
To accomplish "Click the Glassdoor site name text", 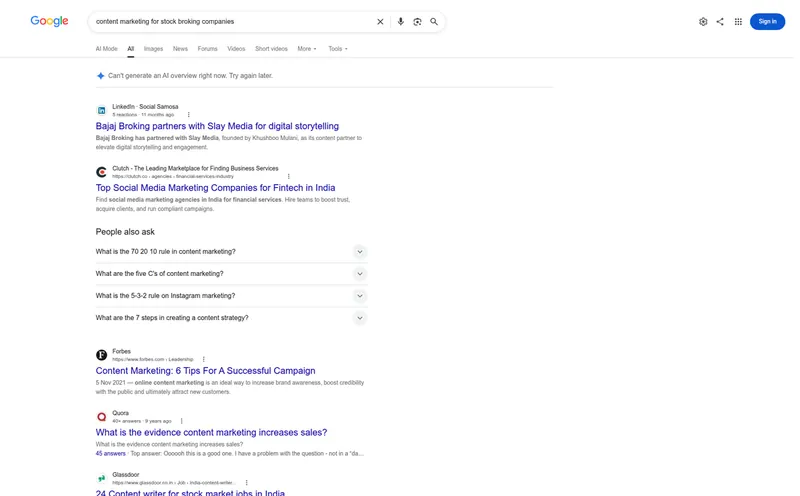I will click(x=126, y=475).
